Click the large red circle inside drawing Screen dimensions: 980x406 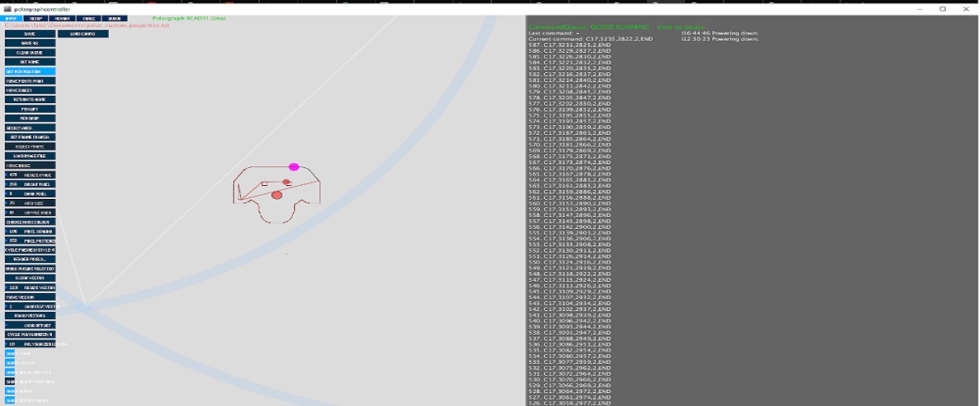[x=277, y=195]
